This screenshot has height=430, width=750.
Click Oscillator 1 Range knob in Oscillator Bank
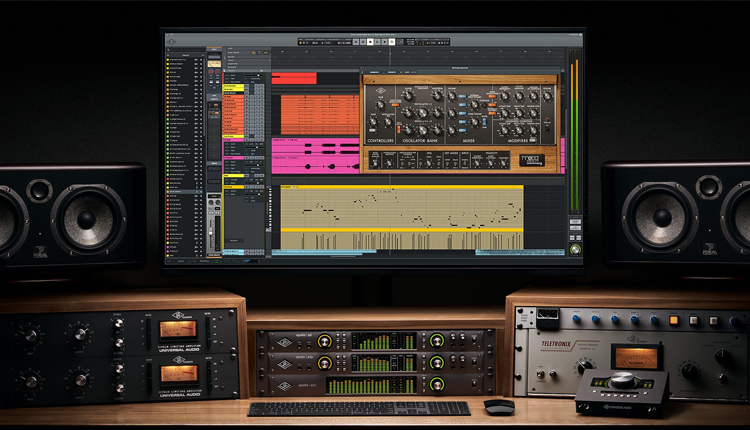(x=408, y=96)
